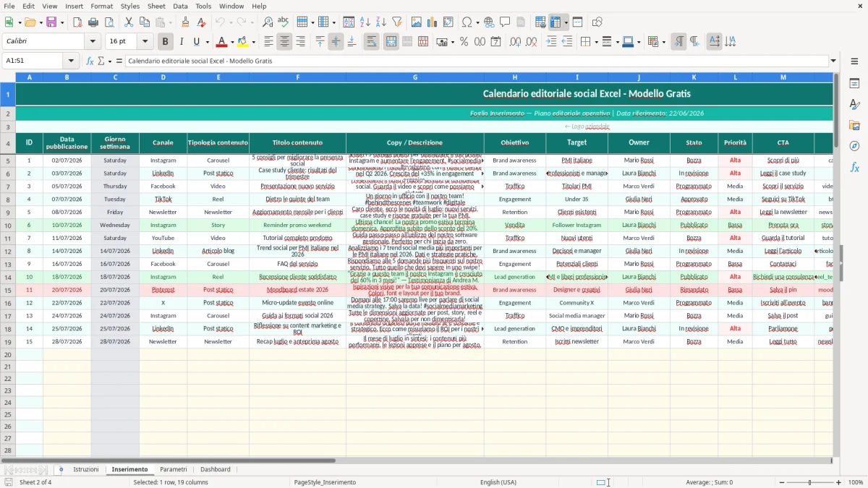The image size is (868, 488).
Task: Click the Copy icon
Action: coord(145,22)
